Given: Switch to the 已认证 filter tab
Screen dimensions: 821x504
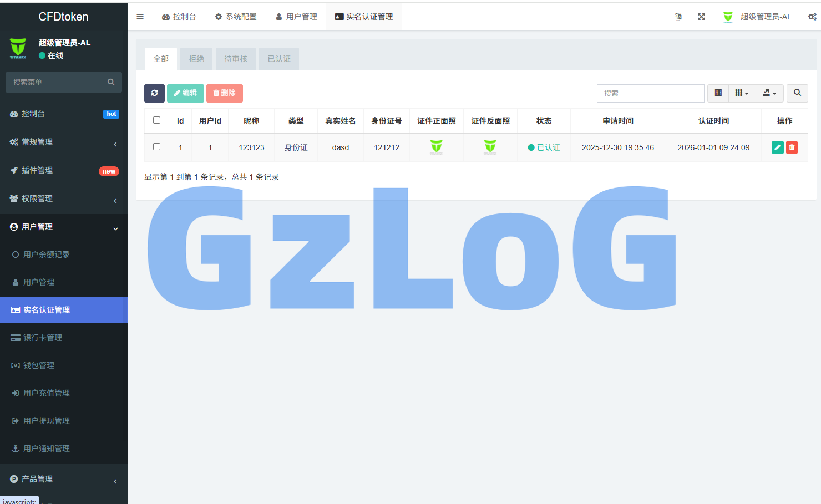Looking at the screenshot, I should tap(279, 59).
